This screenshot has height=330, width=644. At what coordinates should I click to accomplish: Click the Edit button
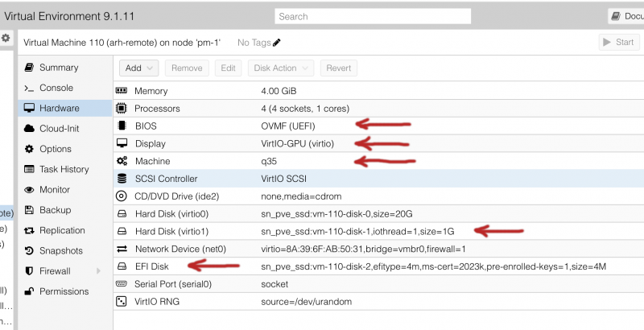(x=228, y=68)
